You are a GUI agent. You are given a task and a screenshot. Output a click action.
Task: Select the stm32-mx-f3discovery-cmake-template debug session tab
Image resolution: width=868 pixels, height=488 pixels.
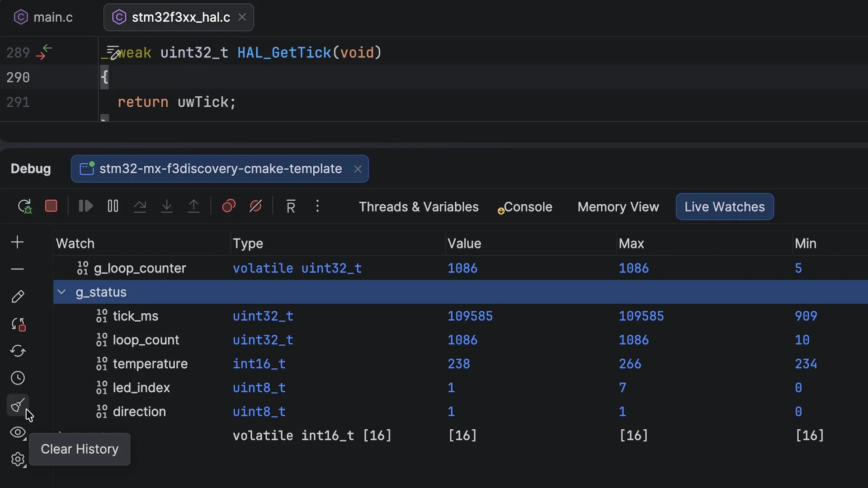point(220,169)
